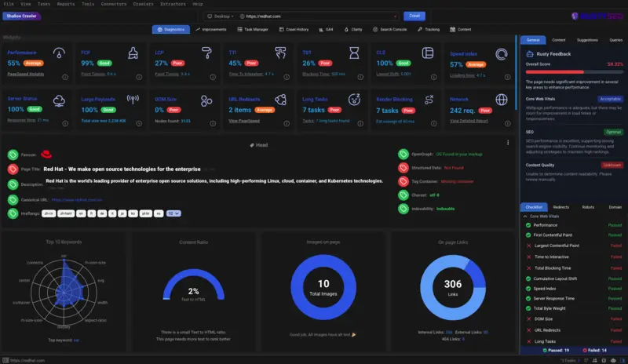This screenshot has width=628, height=364.
Task: Click the Render Blocking icon
Action: [429, 100]
